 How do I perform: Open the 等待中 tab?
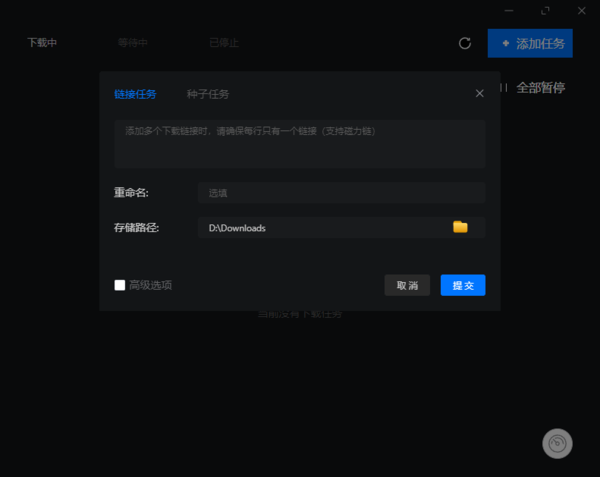coord(133,42)
